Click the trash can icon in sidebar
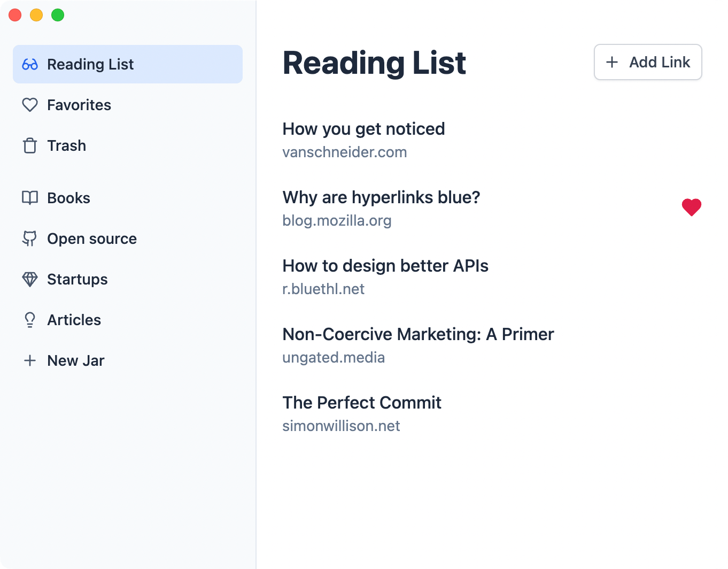Screen dimensions: 728x569 tap(30, 145)
